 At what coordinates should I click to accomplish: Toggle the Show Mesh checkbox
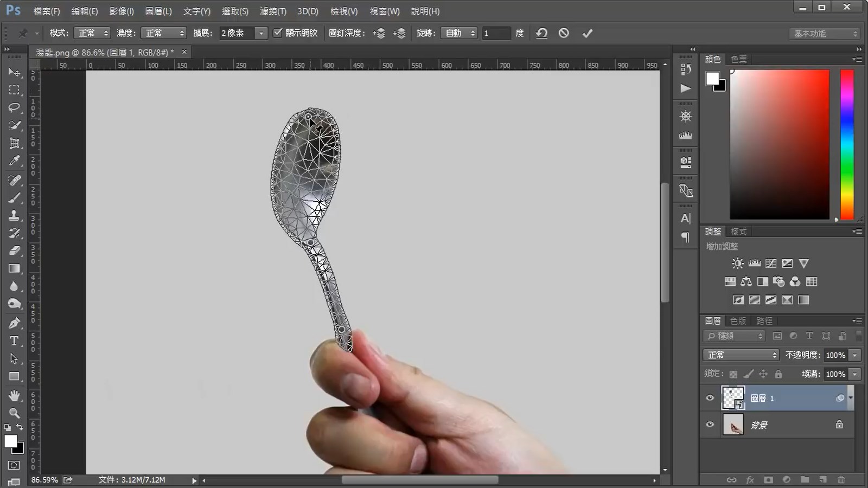tap(278, 33)
